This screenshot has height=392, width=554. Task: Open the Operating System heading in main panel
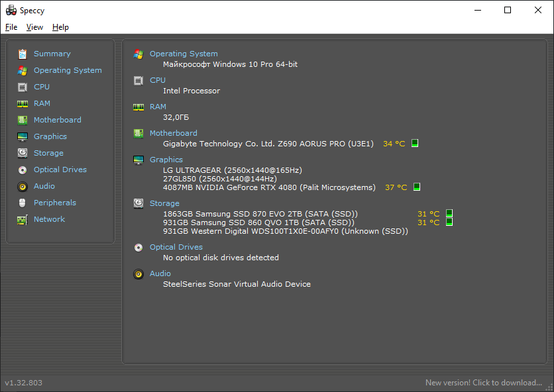pos(184,54)
